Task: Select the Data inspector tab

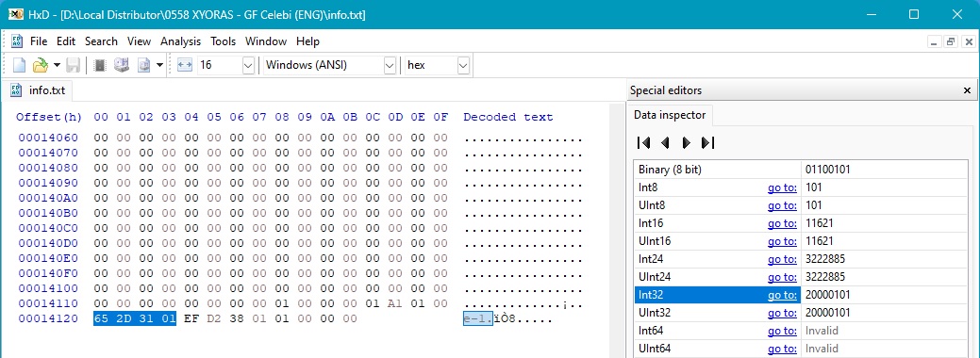Action: (670, 115)
